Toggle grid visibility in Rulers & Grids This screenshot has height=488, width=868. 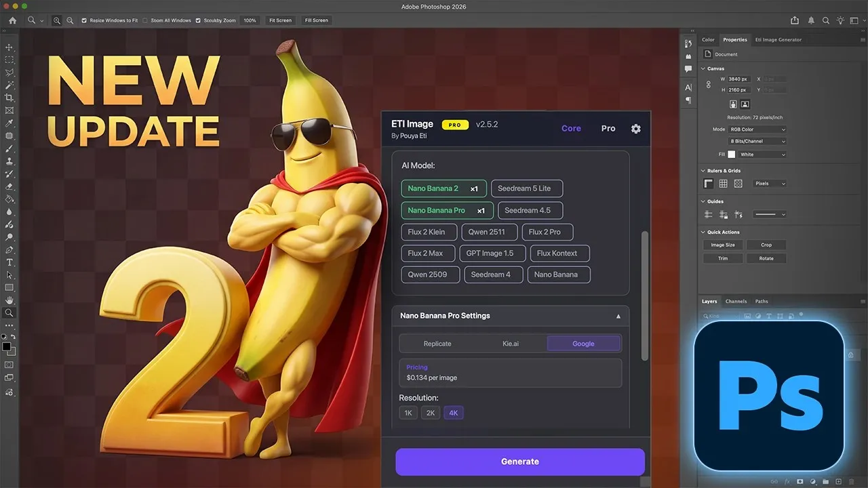coord(724,184)
